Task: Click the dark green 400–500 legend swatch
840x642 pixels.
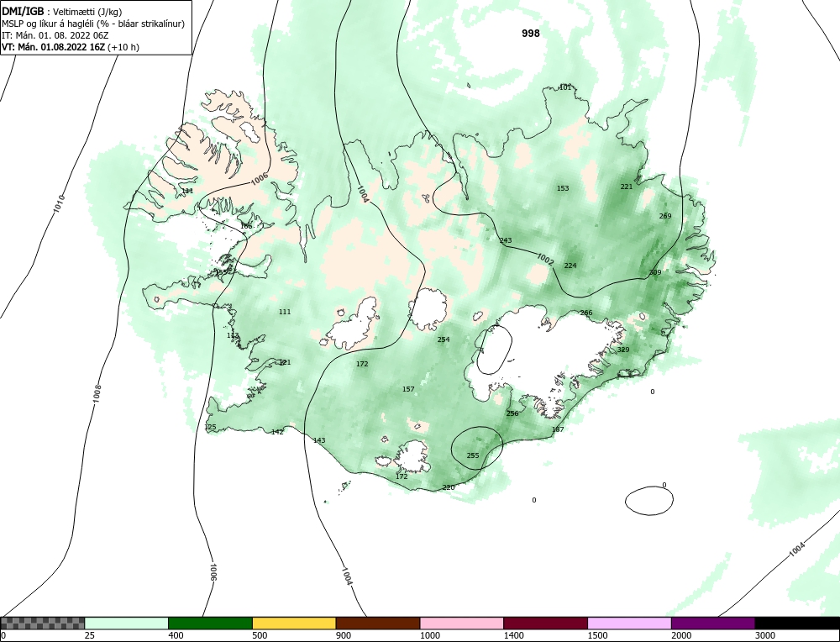Action: pyautogui.click(x=210, y=623)
